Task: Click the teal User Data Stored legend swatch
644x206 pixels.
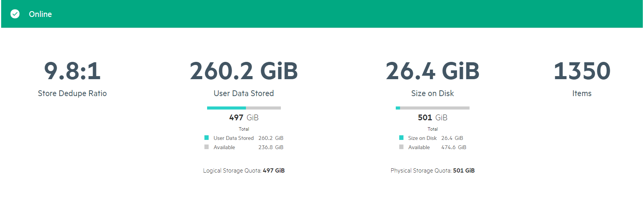Action: point(207,138)
